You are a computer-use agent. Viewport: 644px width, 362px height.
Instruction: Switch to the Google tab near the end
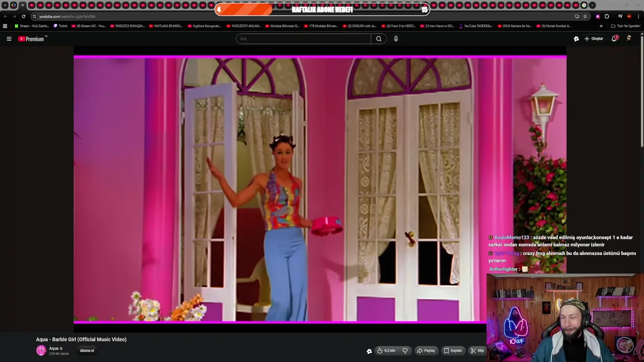click(x=584, y=6)
